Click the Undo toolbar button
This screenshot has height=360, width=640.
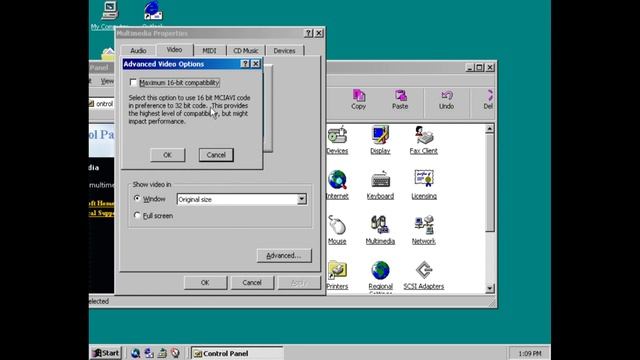(447, 99)
